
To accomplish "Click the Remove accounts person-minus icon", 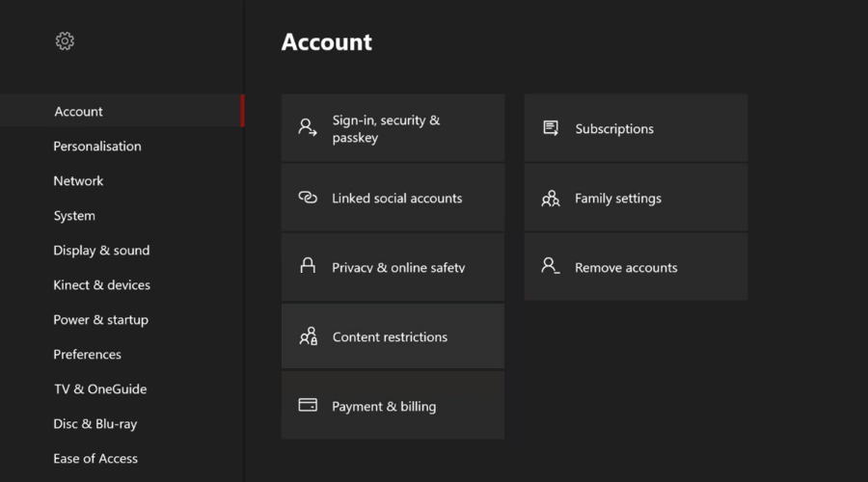I will pos(551,266).
